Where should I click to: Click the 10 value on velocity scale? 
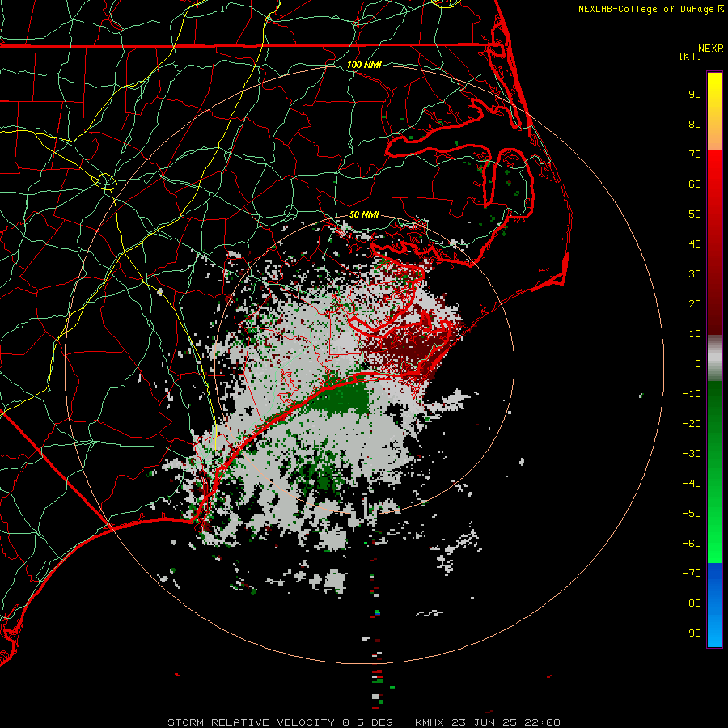click(695, 334)
